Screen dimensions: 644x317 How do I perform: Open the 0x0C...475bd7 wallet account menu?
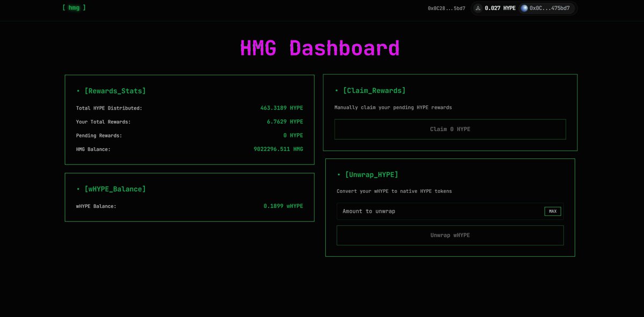546,8
